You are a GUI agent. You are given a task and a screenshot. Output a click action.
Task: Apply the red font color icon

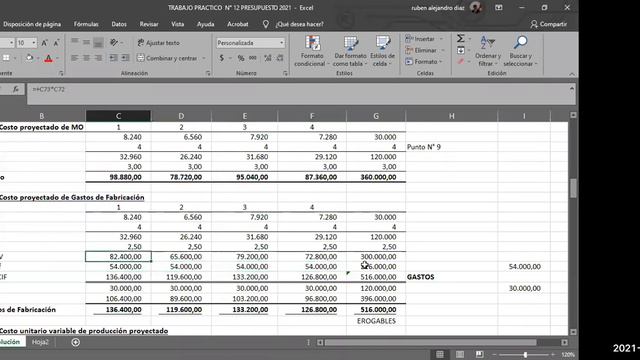tap(49, 58)
